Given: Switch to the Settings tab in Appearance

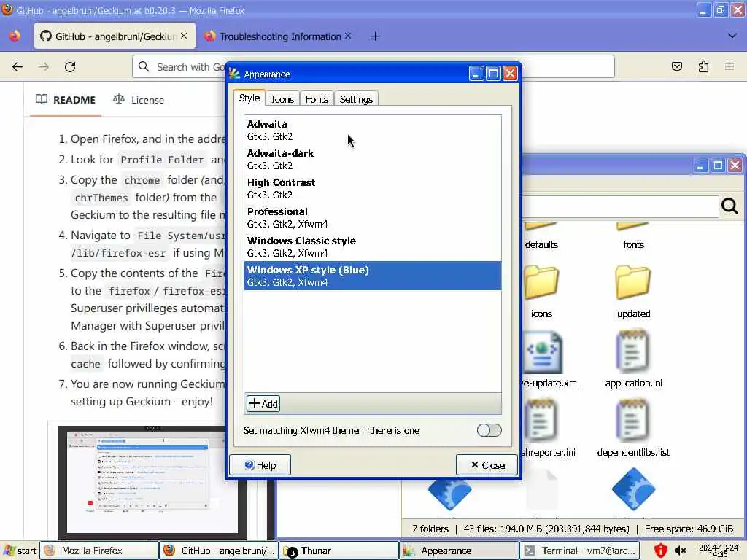Looking at the screenshot, I should [x=356, y=99].
